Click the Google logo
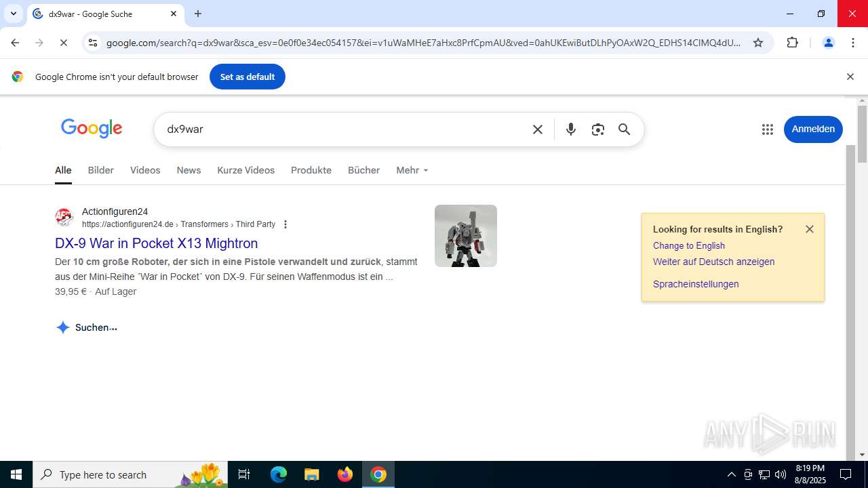The width and height of the screenshot is (868, 488). [x=92, y=128]
